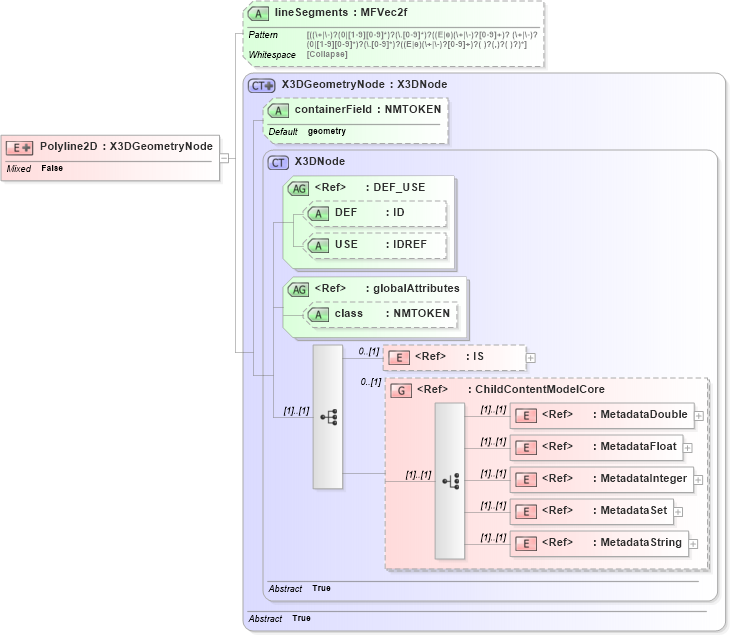Image resolution: width=731 pixels, height=635 pixels.
Task: Click the CT+ icon of X3DGeometryNode
Action: [x=262, y=86]
